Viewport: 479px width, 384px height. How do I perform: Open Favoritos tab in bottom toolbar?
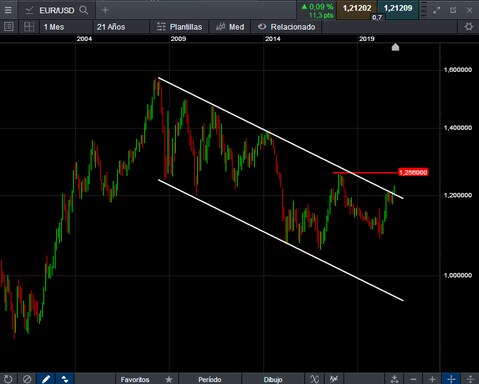135,379
